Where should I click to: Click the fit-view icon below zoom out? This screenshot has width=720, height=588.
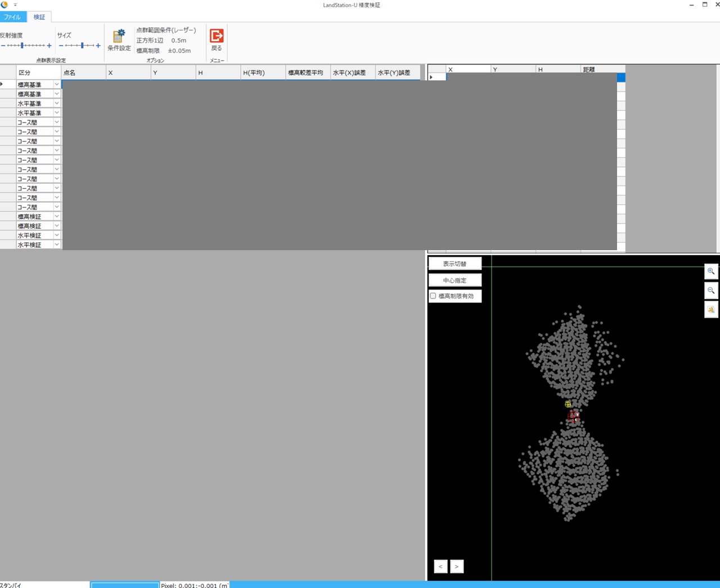[711, 310]
